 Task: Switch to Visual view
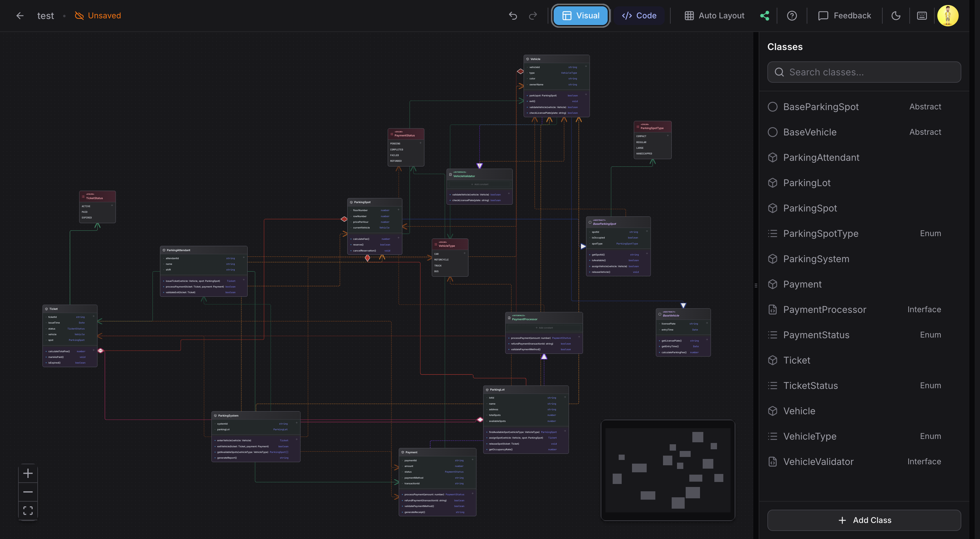(581, 16)
